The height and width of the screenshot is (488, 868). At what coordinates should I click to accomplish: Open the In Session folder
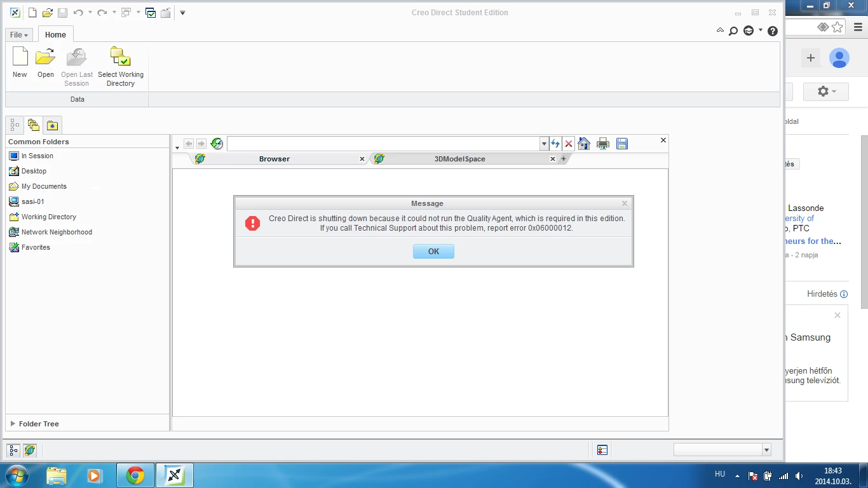37,156
